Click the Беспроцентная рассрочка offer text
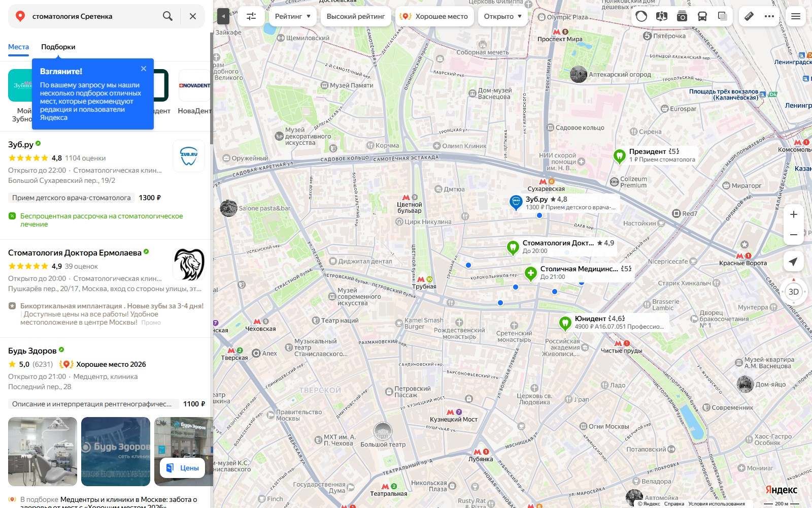The height and width of the screenshot is (508, 812). pyautogui.click(x=101, y=220)
